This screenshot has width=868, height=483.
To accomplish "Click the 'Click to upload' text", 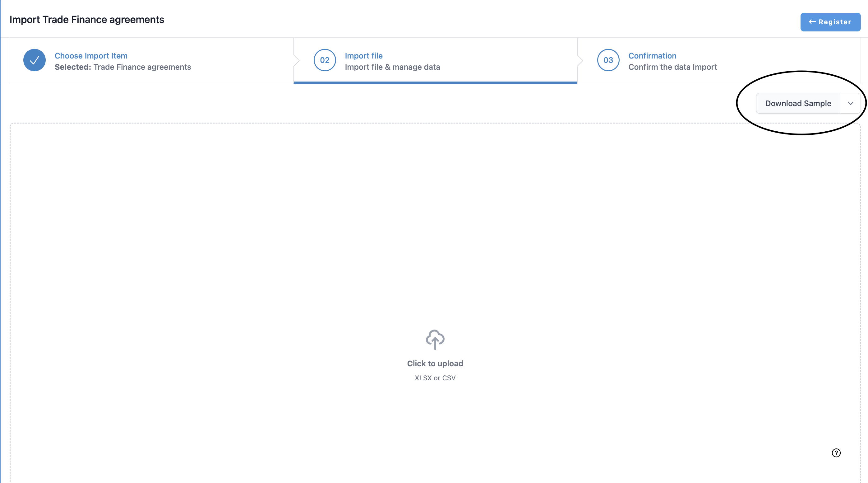I will pos(435,363).
